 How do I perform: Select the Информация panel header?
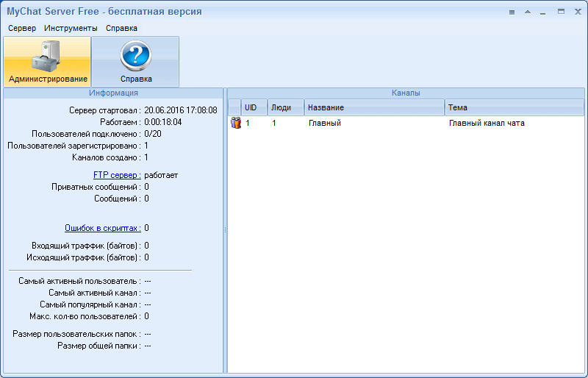113,93
